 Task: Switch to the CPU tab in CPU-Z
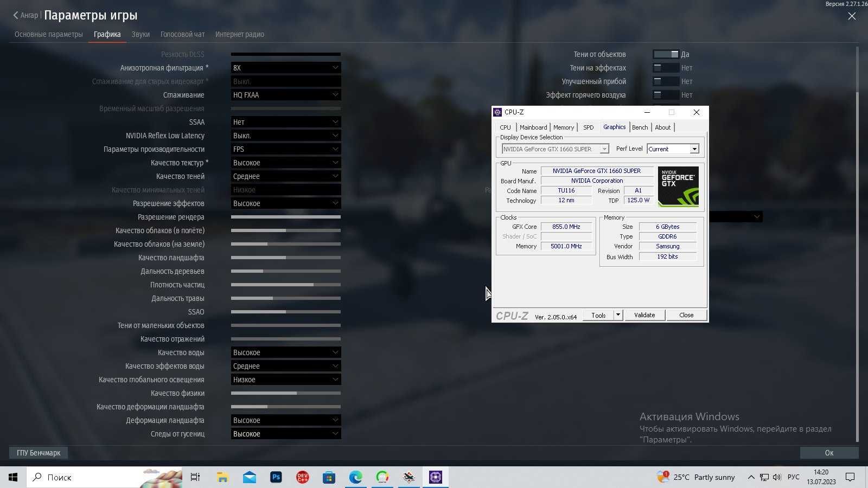505,127
